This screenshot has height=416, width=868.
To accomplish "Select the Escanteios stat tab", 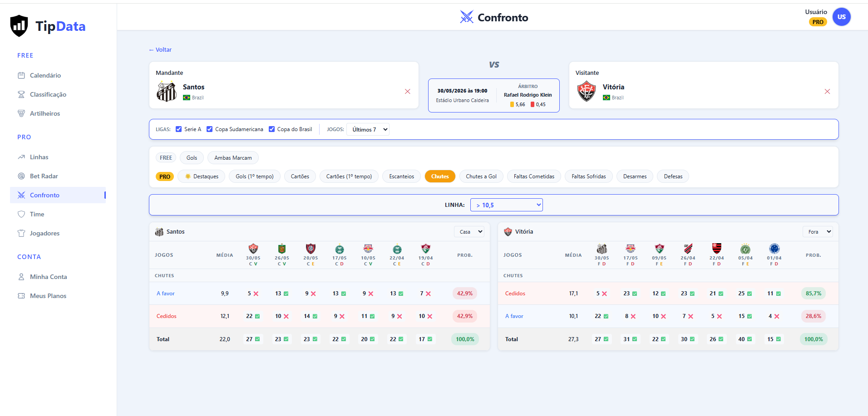I will (x=401, y=176).
